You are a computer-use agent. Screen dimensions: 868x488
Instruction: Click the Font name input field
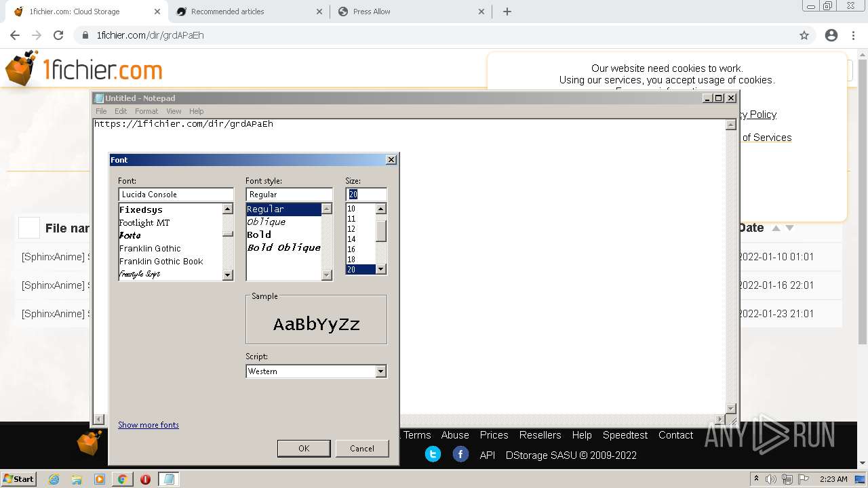(x=176, y=195)
